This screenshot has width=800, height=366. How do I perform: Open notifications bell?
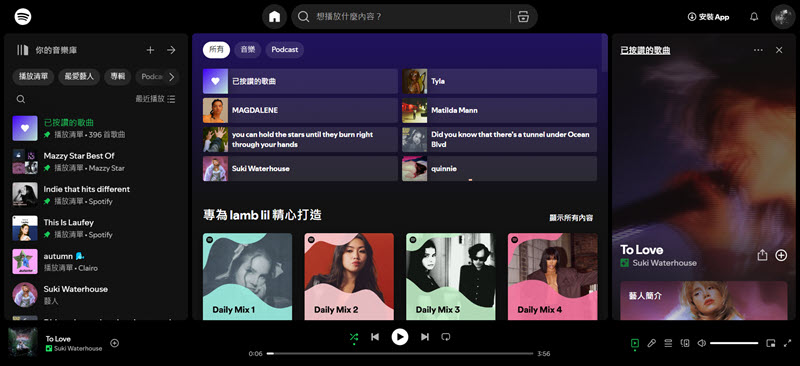coord(754,17)
